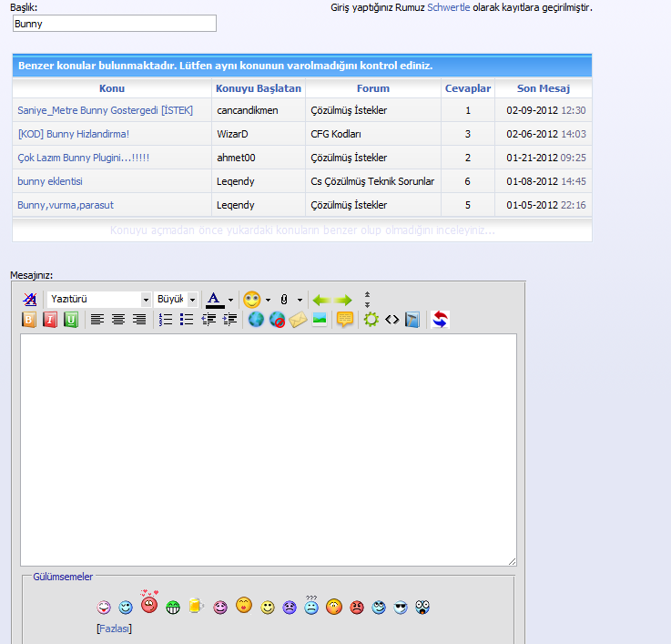Insert quote with speech bubble icon
This screenshot has height=644, width=671.
(x=345, y=320)
